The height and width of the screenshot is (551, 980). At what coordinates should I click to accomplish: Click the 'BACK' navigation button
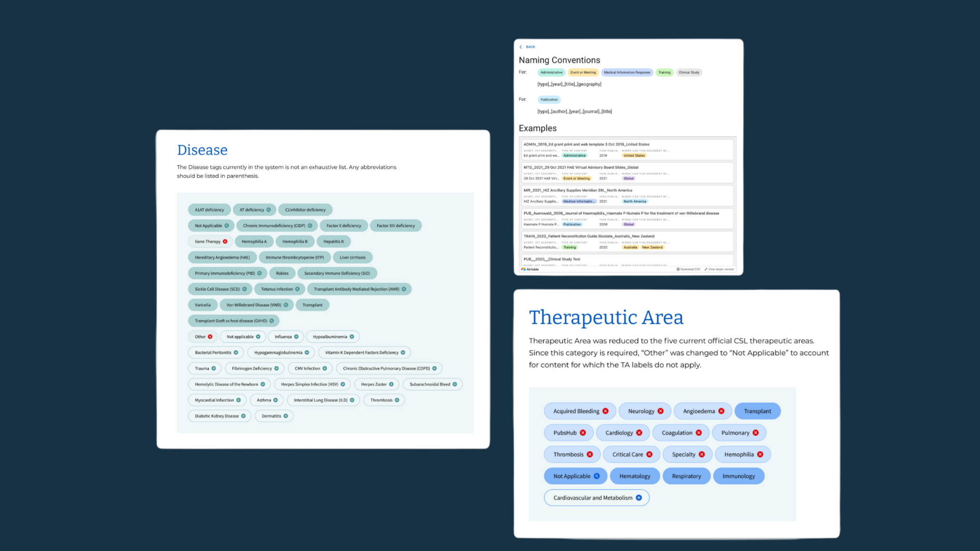coord(528,47)
